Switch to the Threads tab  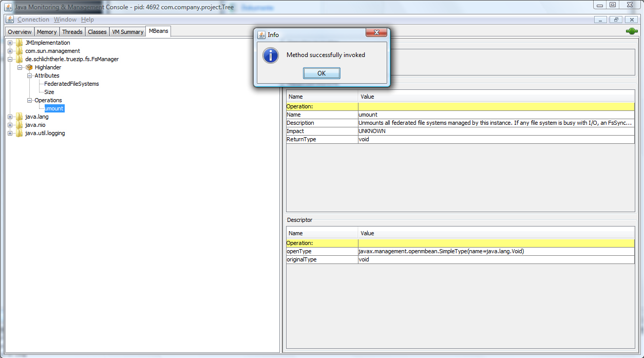72,32
